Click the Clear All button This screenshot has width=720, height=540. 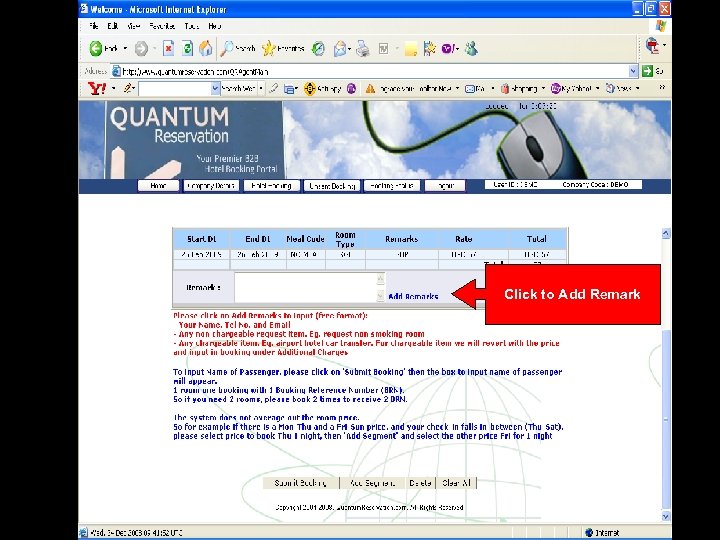pyautogui.click(x=456, y=483)
